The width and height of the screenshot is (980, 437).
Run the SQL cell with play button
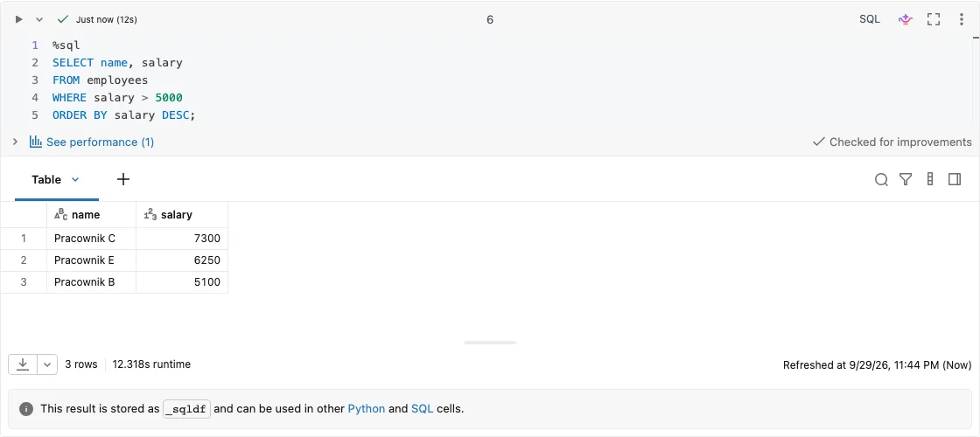tap(18, 19)
